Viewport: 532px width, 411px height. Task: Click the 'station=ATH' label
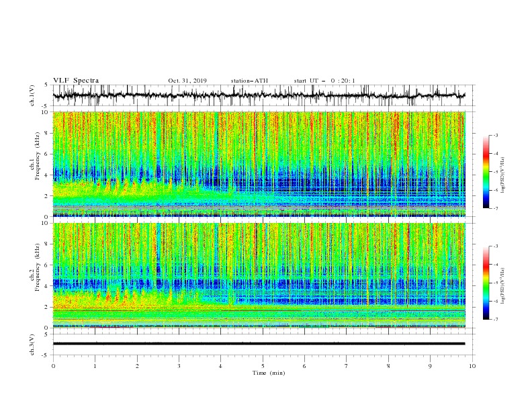click(x=249, y=81)
